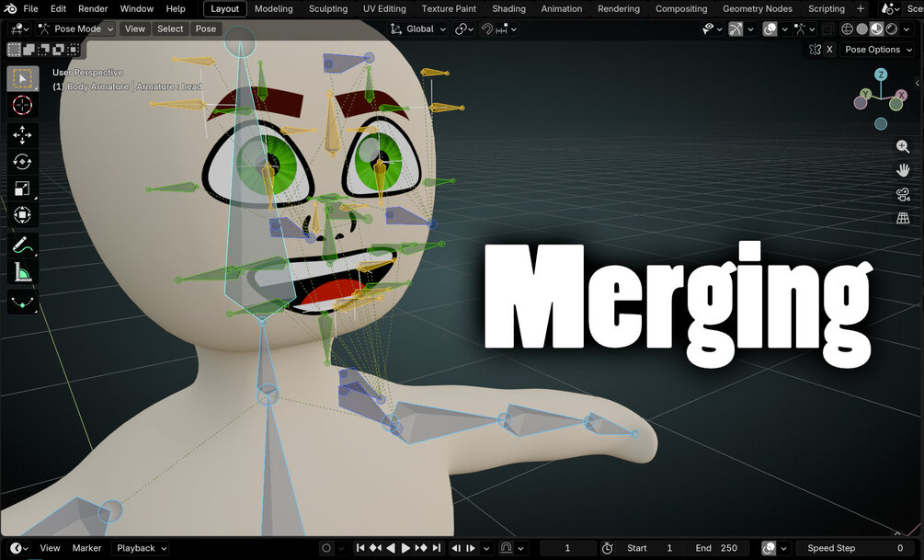Switch to the Sculpting workspace tab
The width and height of the screenshot is (924, 560).
[x=328, y=9]
